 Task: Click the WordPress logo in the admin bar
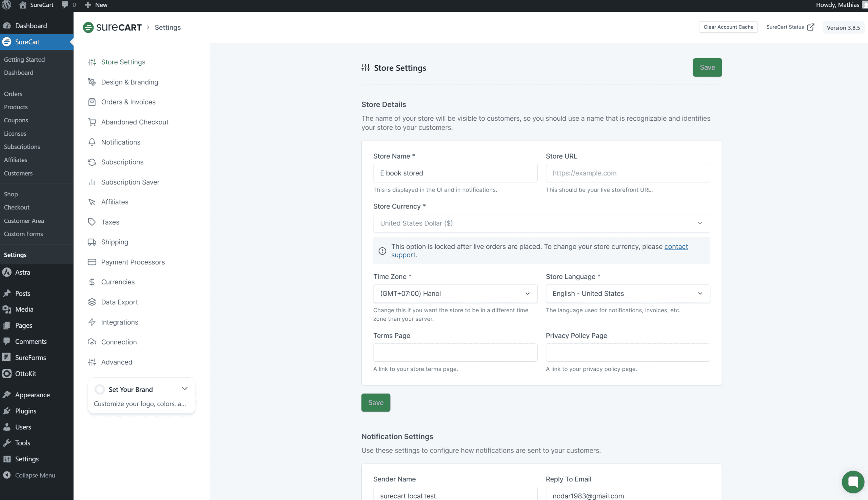(x=6, y=5)
